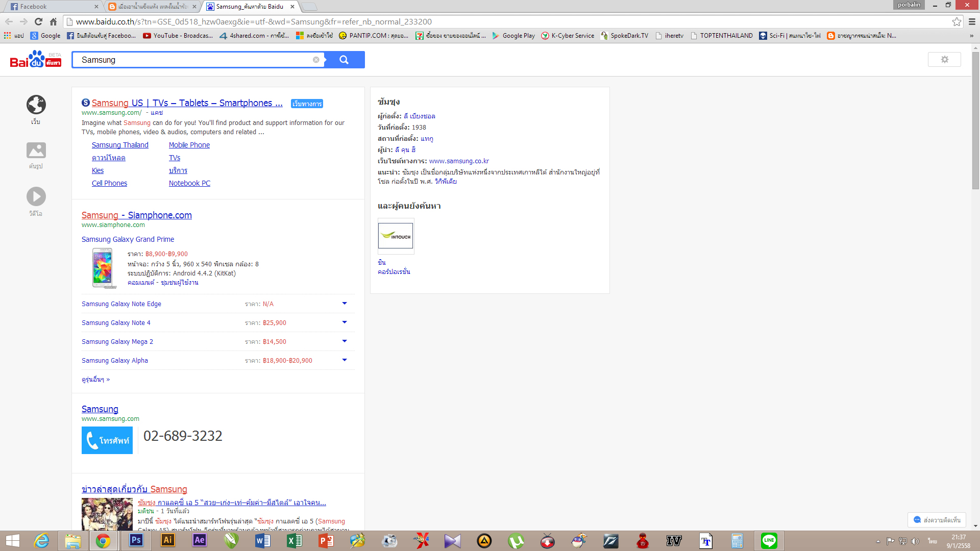Click the blue search magnifier button
Screen dimensions: 980x551
[x=344, y=60]
